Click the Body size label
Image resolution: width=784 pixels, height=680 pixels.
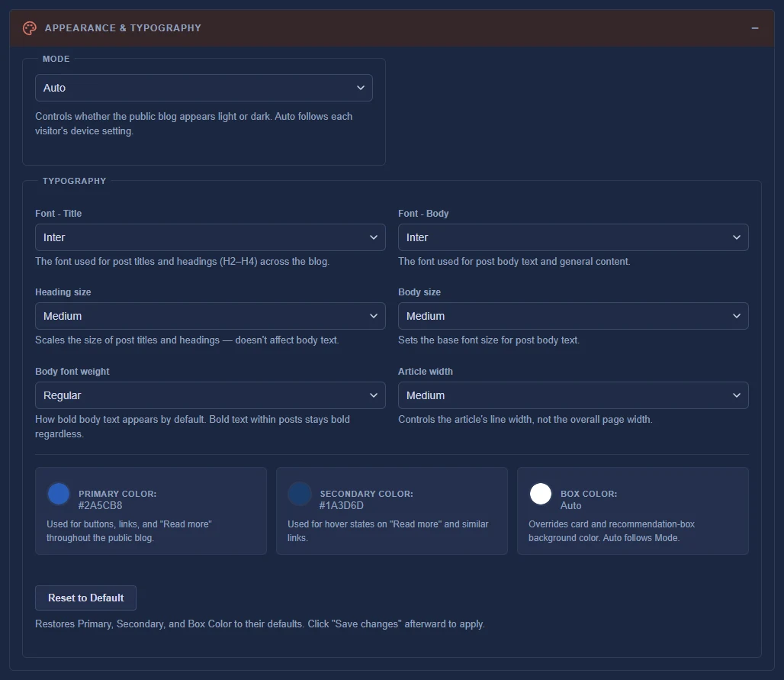point(419,292)
